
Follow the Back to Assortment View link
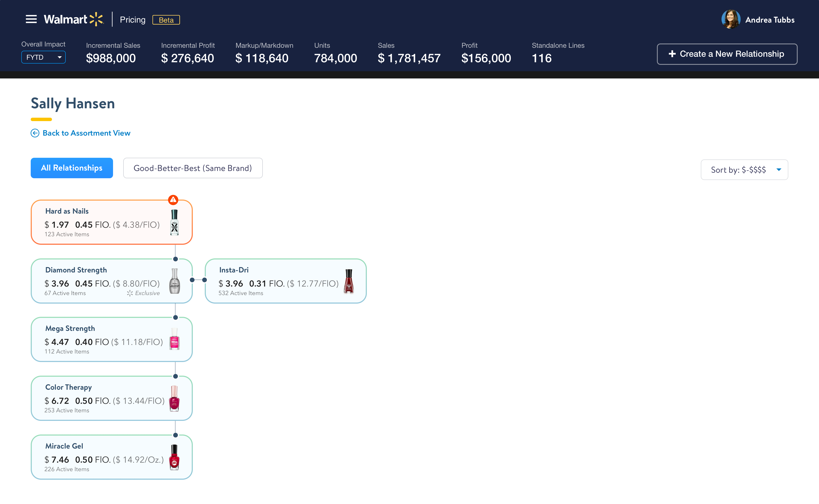86,133
